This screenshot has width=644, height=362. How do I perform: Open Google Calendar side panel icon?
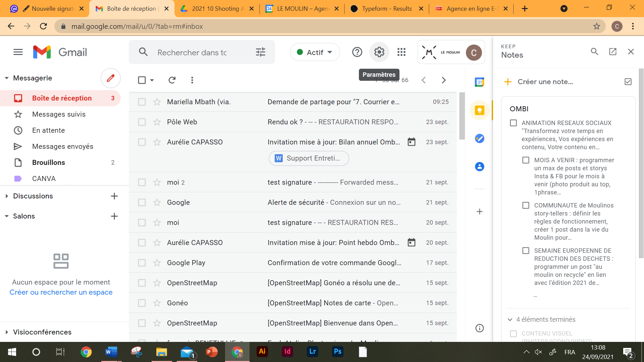[x=479, y=82]
